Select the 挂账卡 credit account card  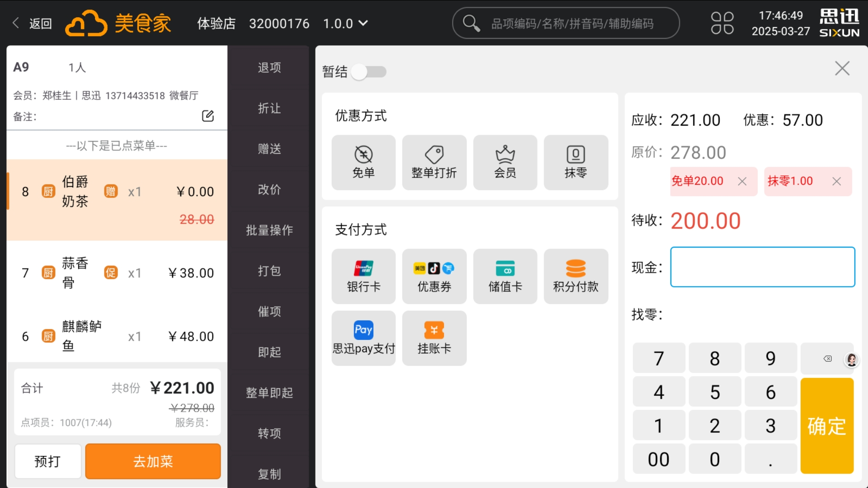[x=434, y=338]
